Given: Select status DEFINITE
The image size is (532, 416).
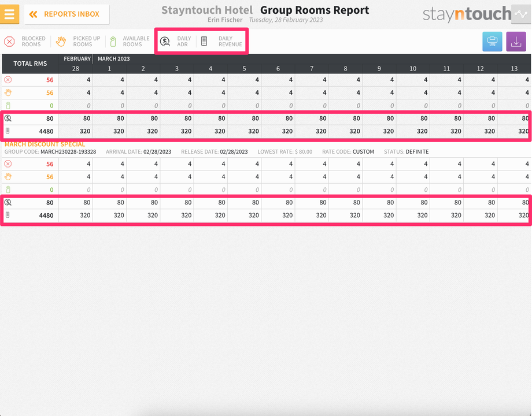Looking at the screenshot, I should coord(418,152).
